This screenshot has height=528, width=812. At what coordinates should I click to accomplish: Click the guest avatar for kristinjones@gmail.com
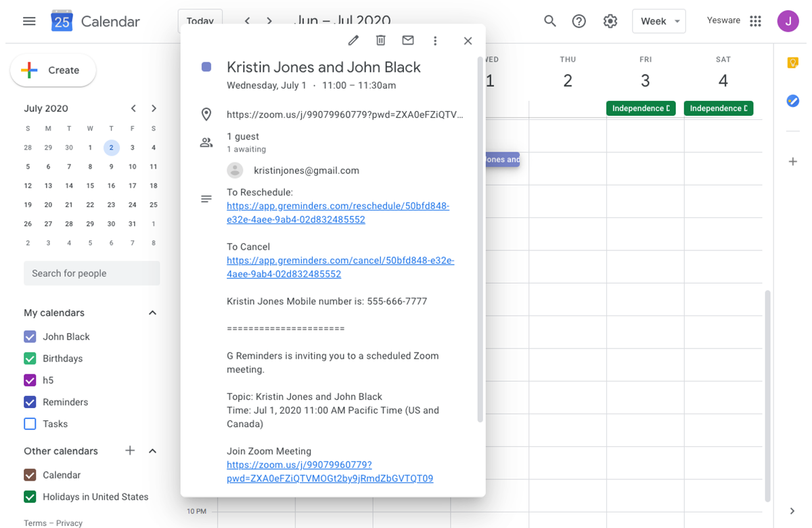235,171
